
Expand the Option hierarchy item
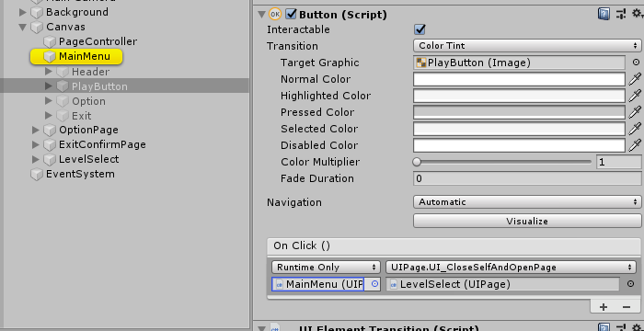(49, 101)
